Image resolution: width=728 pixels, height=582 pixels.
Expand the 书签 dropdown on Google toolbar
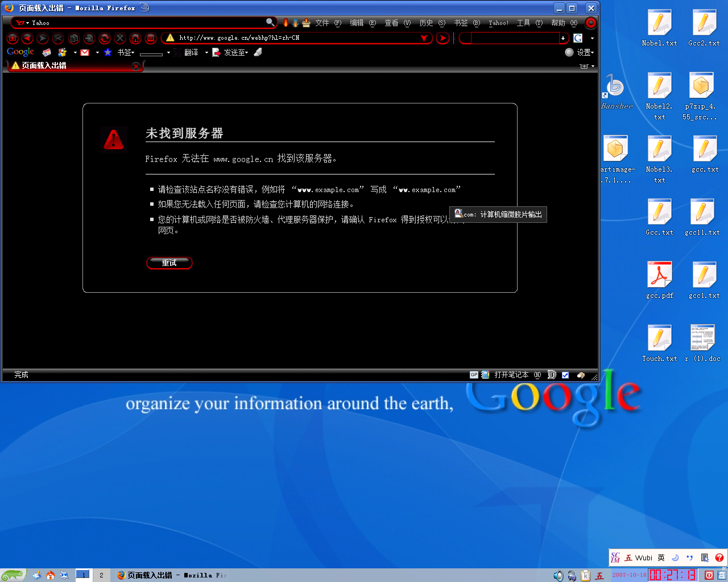click(x=126, y=52)
